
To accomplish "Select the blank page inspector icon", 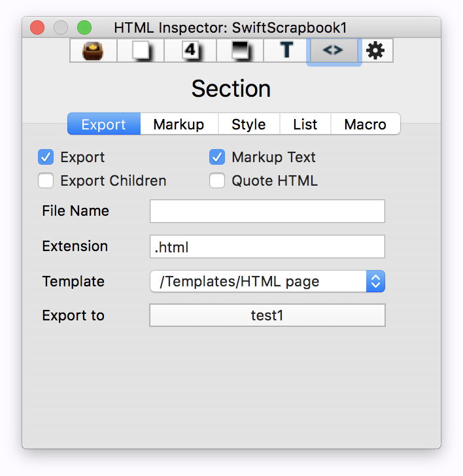I will [141, 50].
